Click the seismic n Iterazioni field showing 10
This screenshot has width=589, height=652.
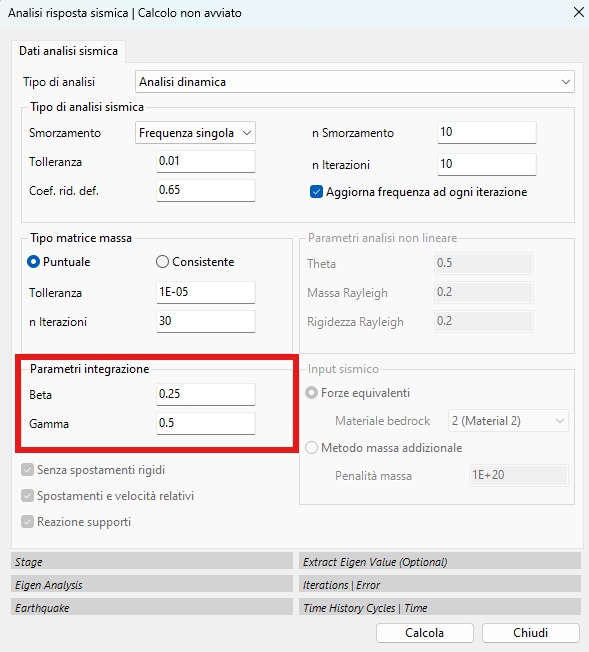click(487, 164)
